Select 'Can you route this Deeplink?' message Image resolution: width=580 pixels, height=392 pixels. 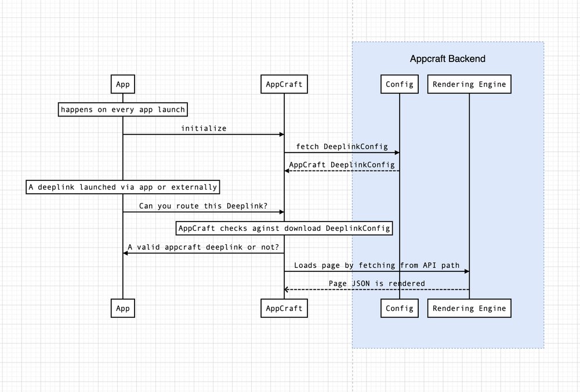tap(204, 206)
